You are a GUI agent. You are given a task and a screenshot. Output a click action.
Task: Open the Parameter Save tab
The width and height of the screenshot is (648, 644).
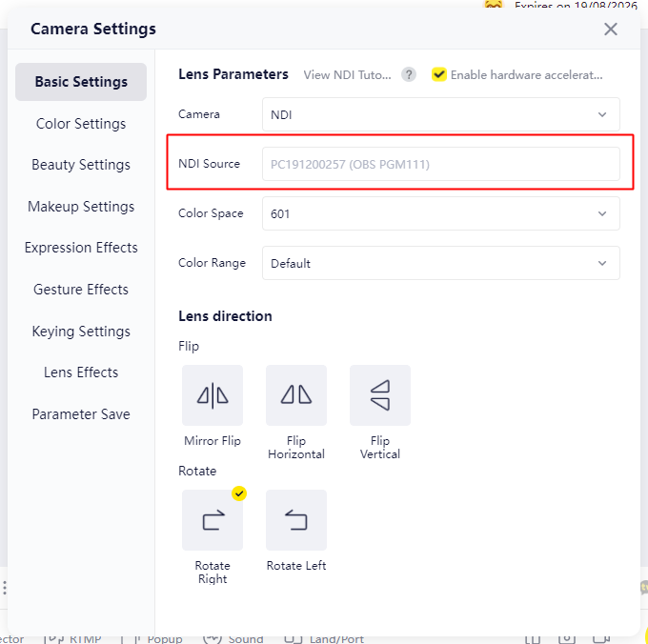81,414
